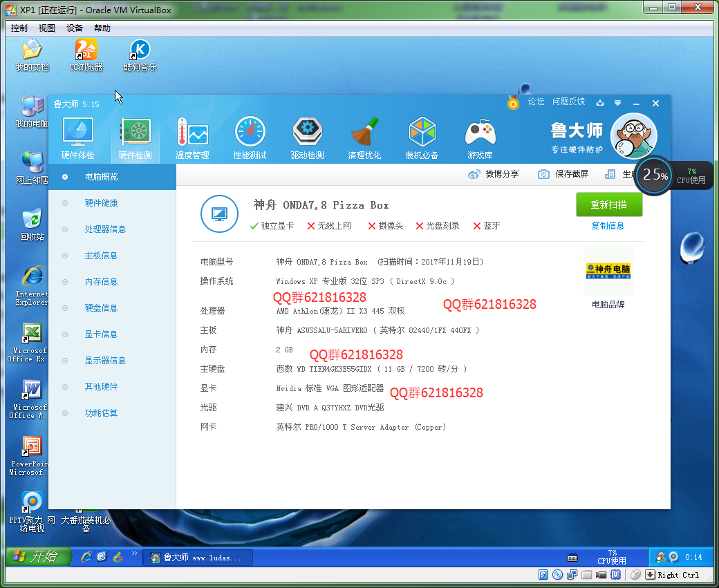719x588 pixels.
Task: Open 温度管理 temperature management
Action: 193,138
